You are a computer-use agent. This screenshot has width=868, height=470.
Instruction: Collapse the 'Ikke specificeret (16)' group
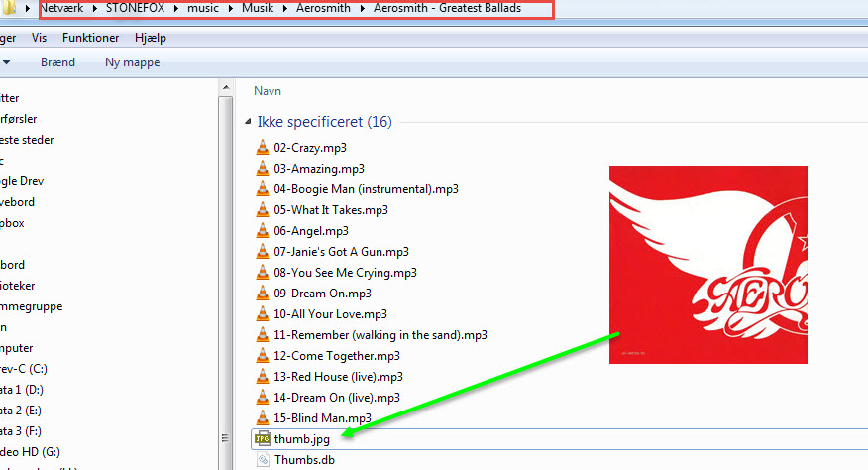[248, 121]
